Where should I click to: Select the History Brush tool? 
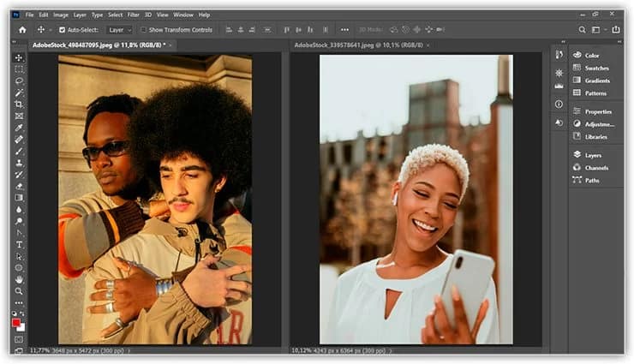(x=19, y=175)
